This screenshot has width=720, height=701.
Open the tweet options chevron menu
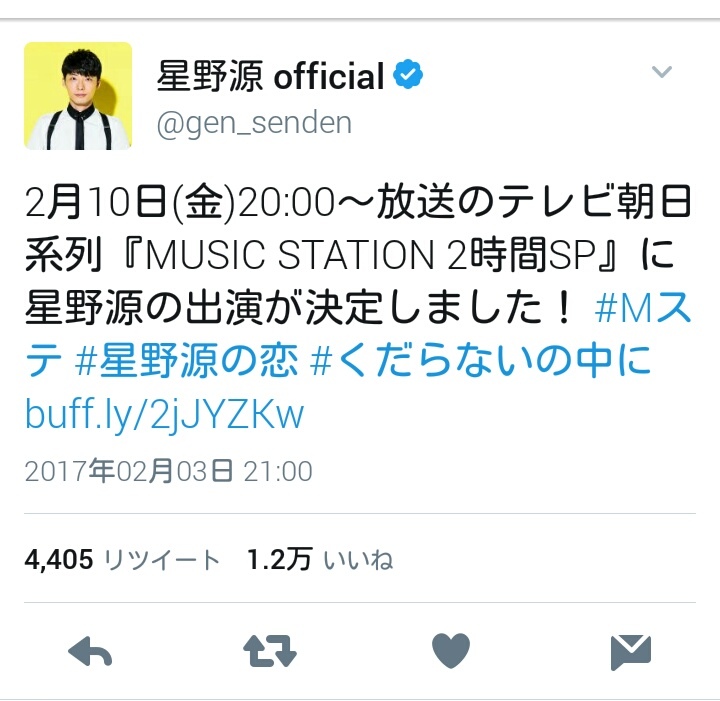[x=662, y=72]
